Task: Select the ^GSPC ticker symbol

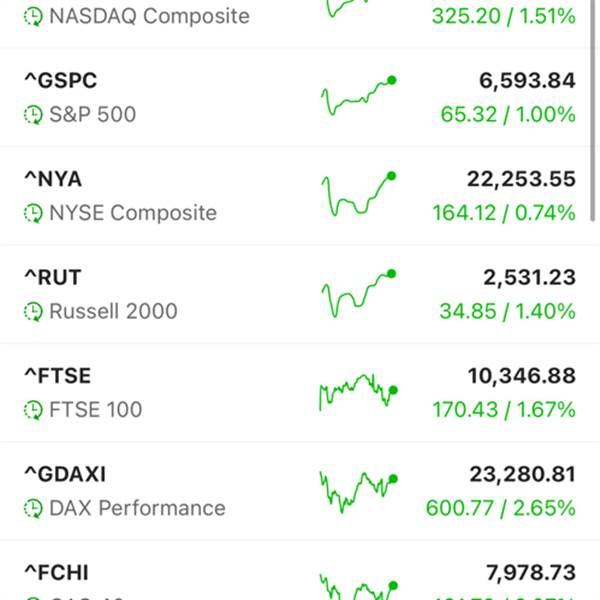Action: pyautogui.click(x=61, y=81)
